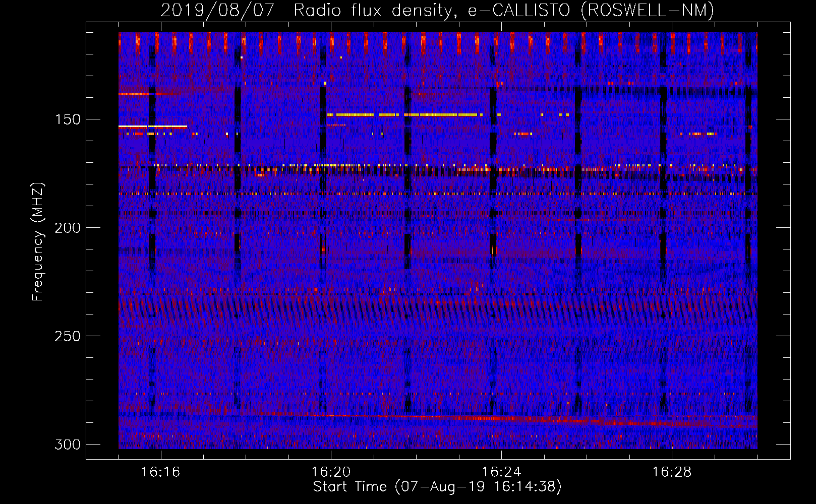
Task: Click the 16:16 time tick label
Action: point(160,472)
